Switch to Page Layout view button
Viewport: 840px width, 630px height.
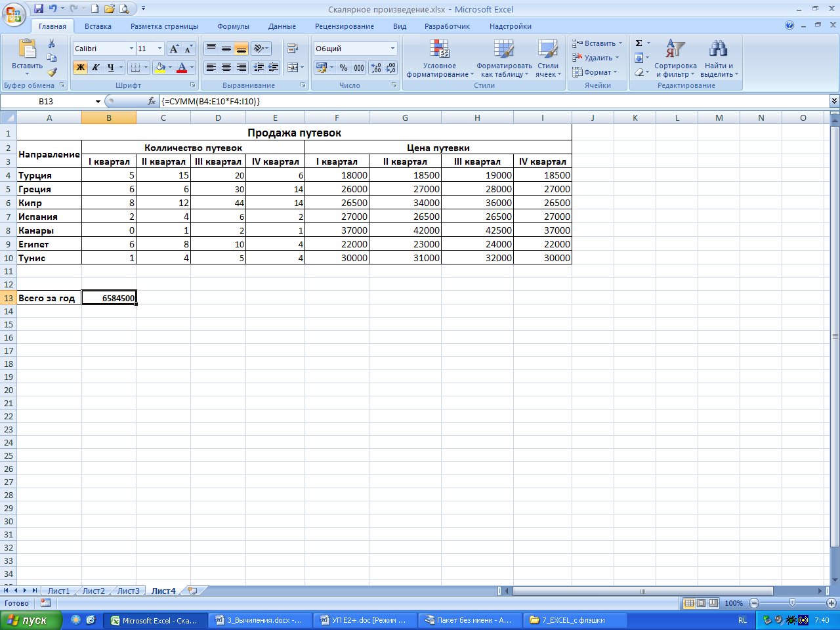pyautogui.click(x=701, y=603)
